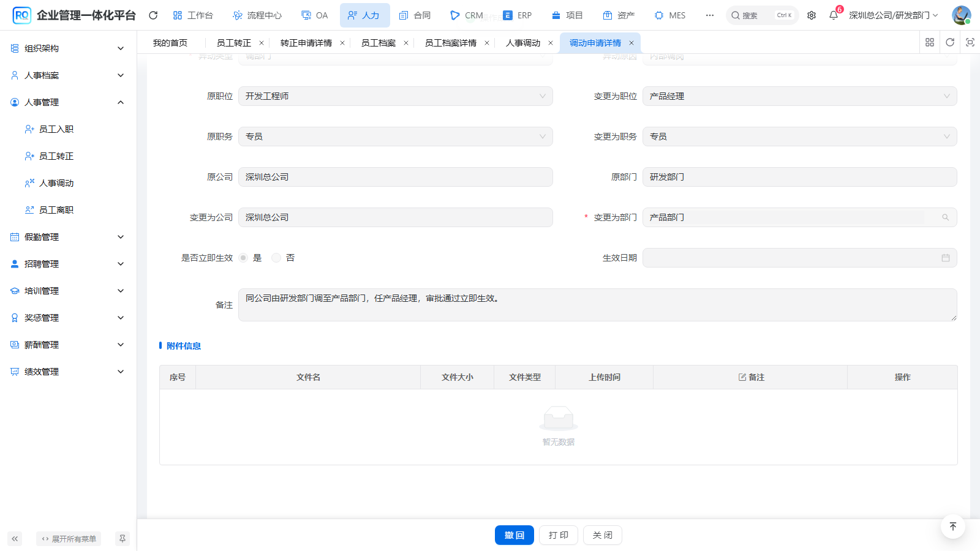The width and height of the screenshot is (980, 551).
Task: Open the 原职务 dropdown
Action: click(x=396, y=137)
